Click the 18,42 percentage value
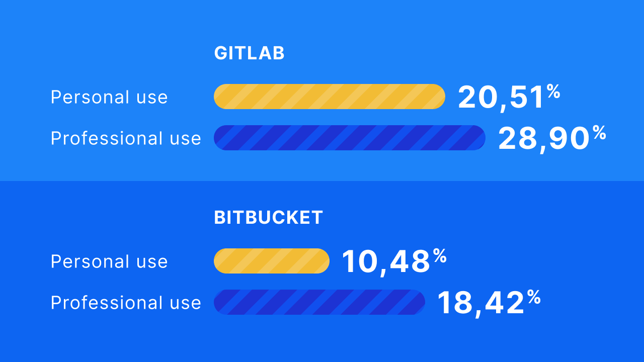Viewport: 644px width, 362px height. (481, 303)
